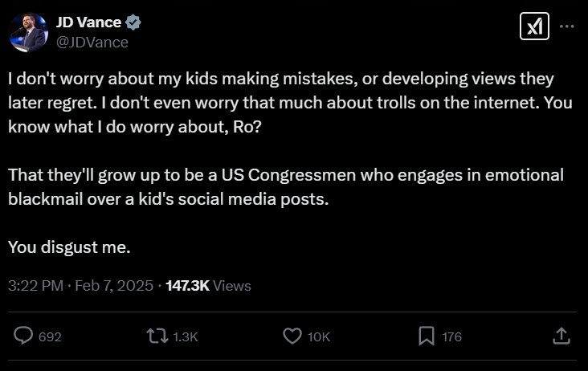
Task: Like the post with the heart icon
Action: pos(293,336)
